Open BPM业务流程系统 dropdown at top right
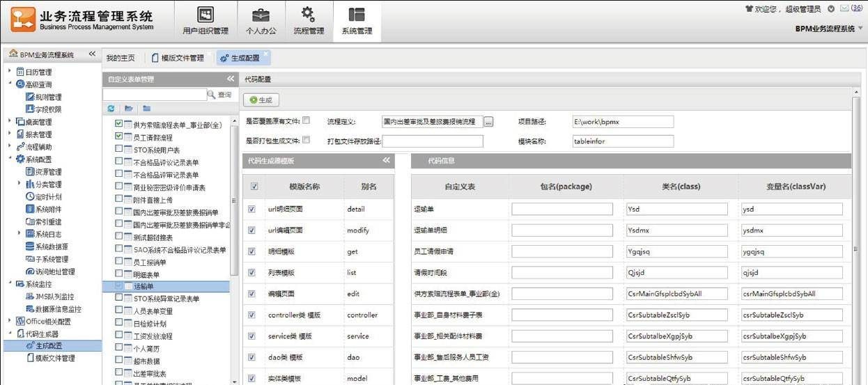Image resolution: width=868 pixels, height=385 pixels. [x=861, y=29]
